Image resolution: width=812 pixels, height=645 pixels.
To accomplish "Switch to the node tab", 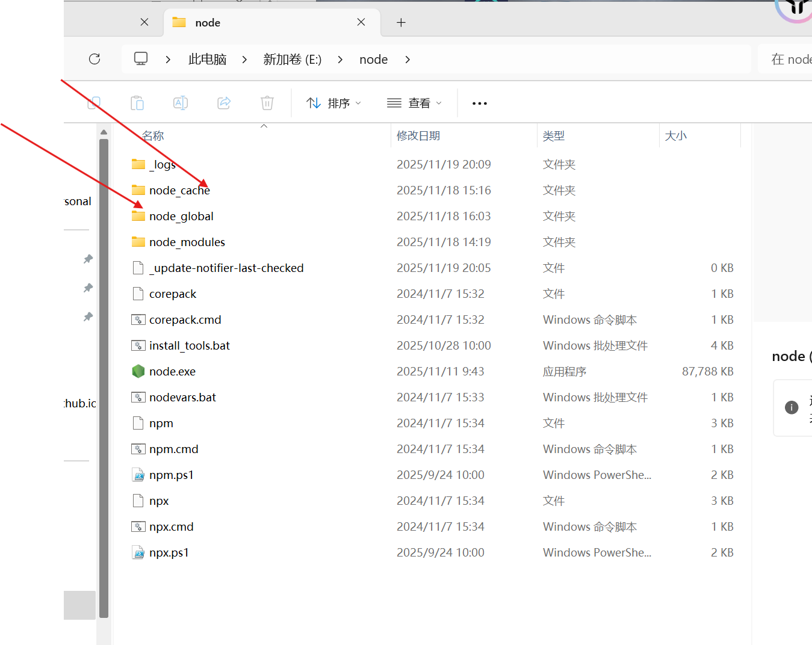I will pos(208,22).
